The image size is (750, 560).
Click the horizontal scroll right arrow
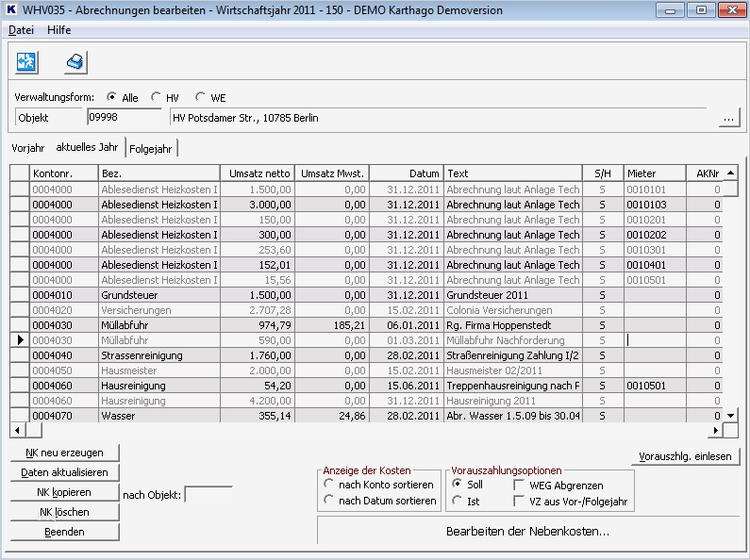tap(715, 430)
